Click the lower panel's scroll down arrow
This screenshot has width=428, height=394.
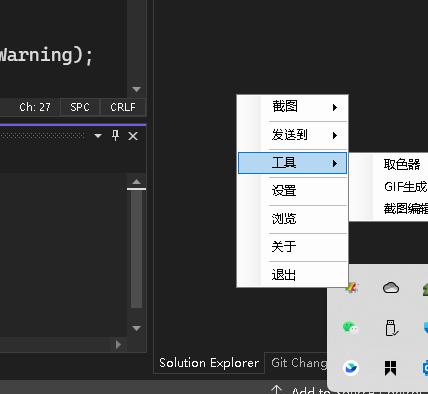(136, 328)
